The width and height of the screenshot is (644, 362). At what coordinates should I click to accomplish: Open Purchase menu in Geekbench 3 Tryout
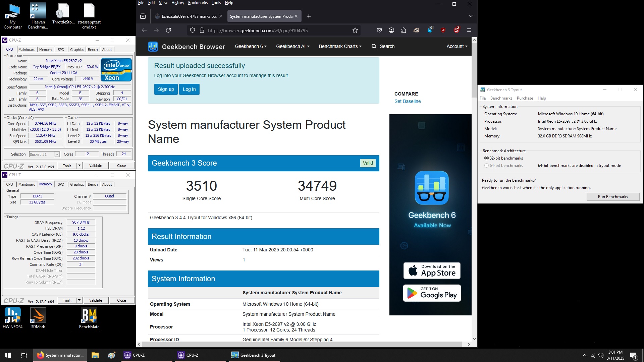click(x=525, y=98)
